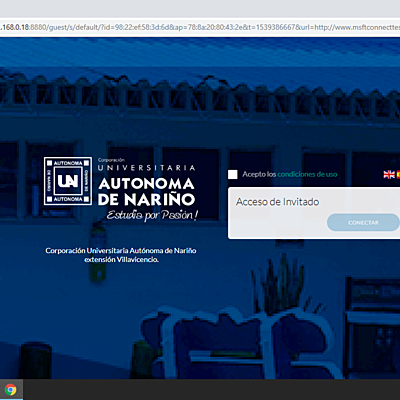Image resolution: width=400 pixels, height=400 pixels.
Task: Click the 'Estudia por Pasión!' slogan
Action: pos(152,215)
